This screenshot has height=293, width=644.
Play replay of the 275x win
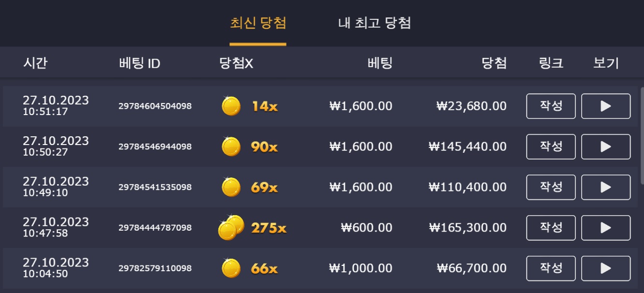606,228
